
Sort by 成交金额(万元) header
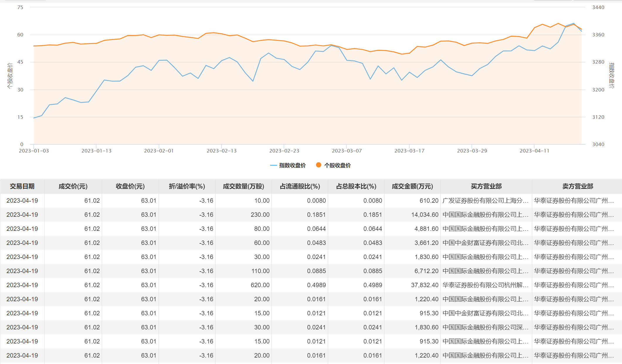412,186
